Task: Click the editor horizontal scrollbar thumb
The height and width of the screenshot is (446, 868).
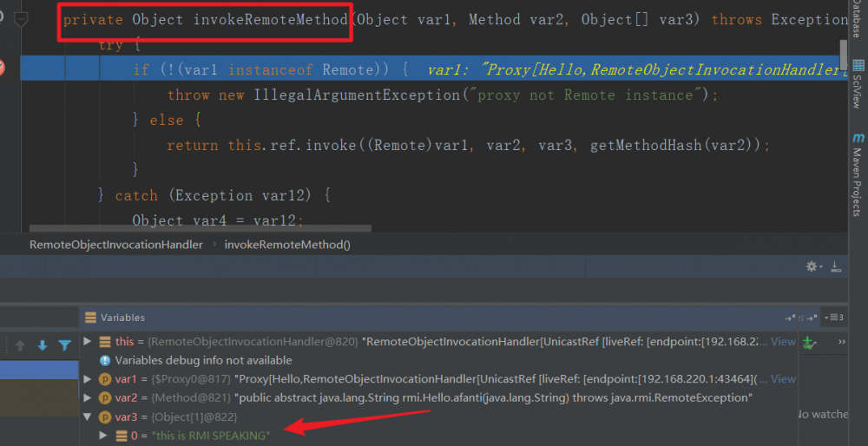Action: pos(200,228)
